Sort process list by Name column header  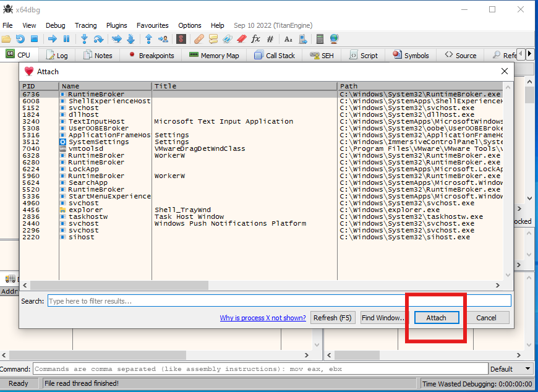pyautogui.click(x=105, y=86)
